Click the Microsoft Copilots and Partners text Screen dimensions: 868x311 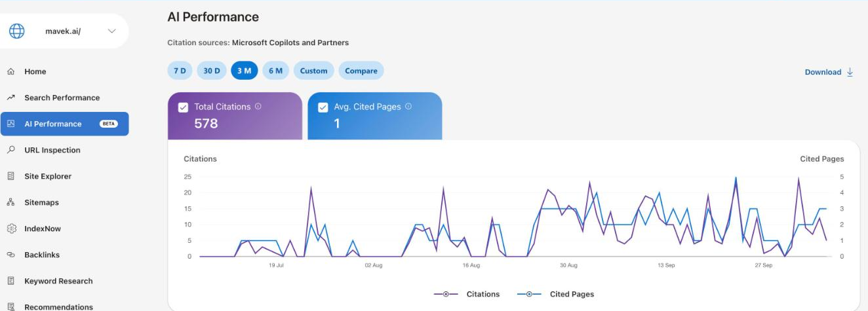290,43
